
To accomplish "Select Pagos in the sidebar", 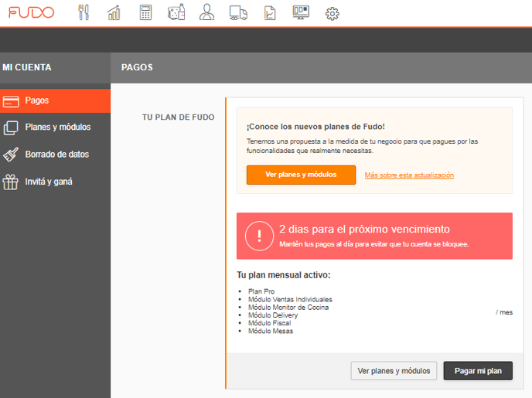I will [x=55, y=100].
